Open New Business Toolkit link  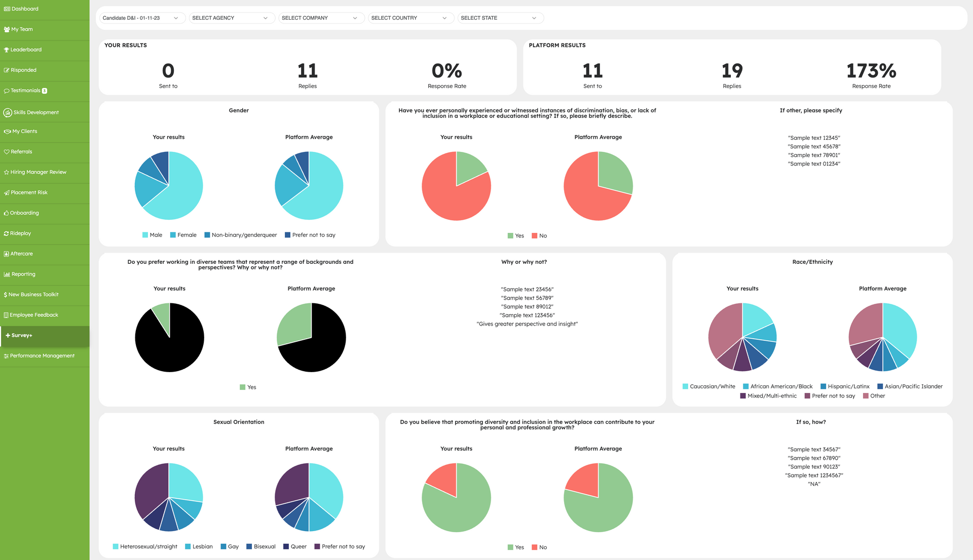(x=45, y=295)
